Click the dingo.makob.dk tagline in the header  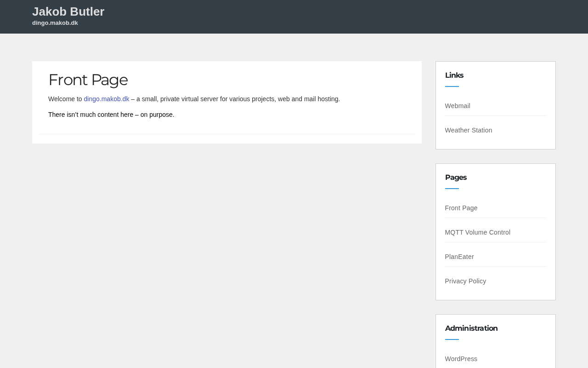point(55,23)
